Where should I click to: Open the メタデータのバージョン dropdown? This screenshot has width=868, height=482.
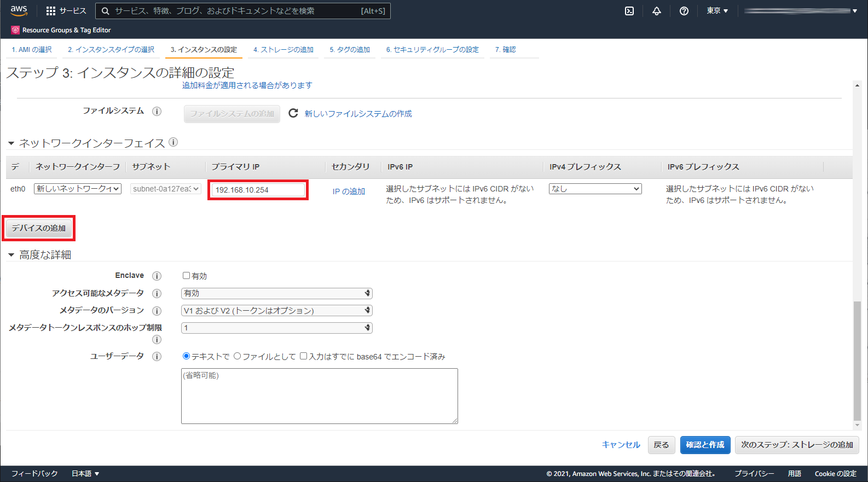pos(276,311)
